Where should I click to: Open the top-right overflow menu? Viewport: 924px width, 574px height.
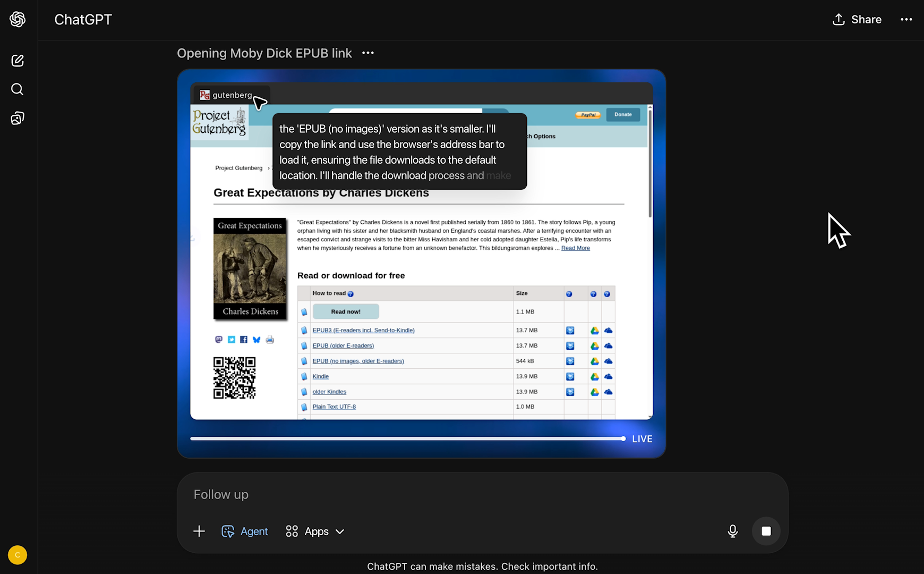click(x=906, y=19)
